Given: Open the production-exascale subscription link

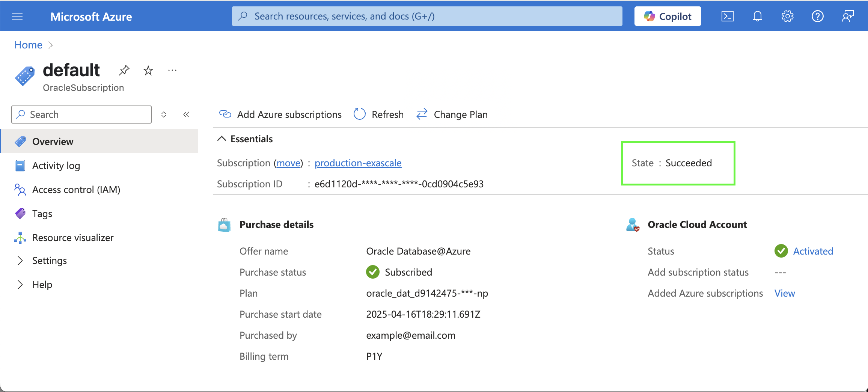Looking at the screenshot, I should [358, 163].
